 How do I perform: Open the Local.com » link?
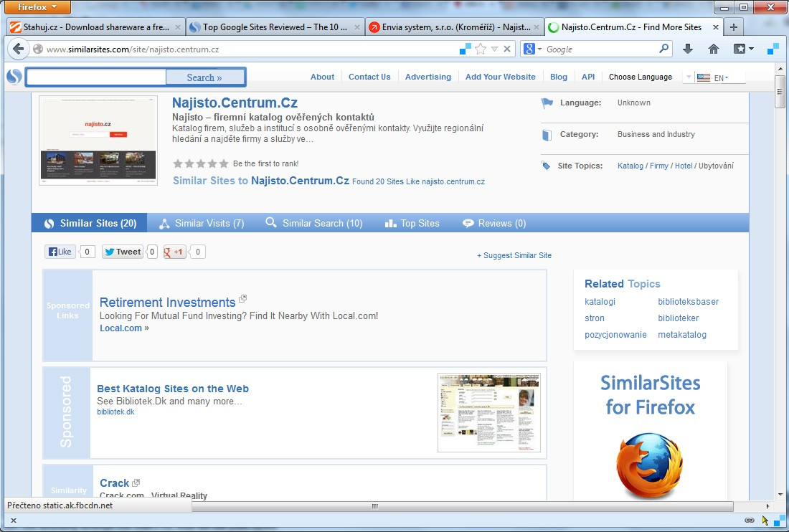pyautogui.click(x=124, y=328)
